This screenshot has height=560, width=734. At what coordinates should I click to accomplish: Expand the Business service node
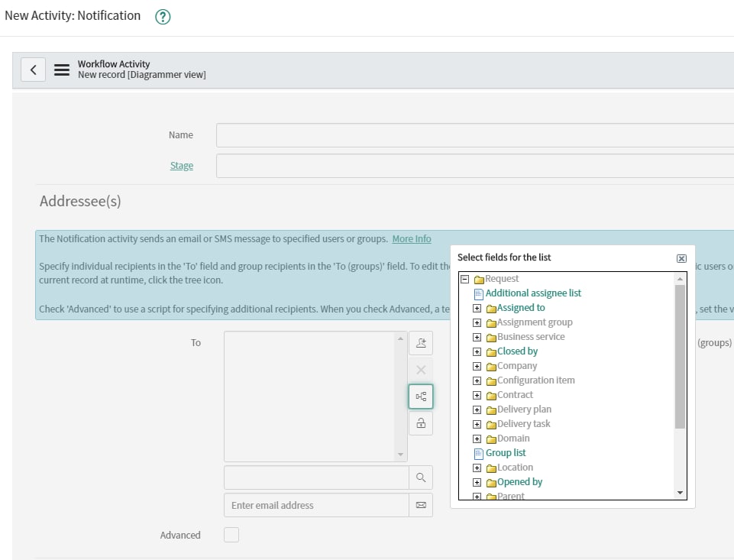click(477, 337)
